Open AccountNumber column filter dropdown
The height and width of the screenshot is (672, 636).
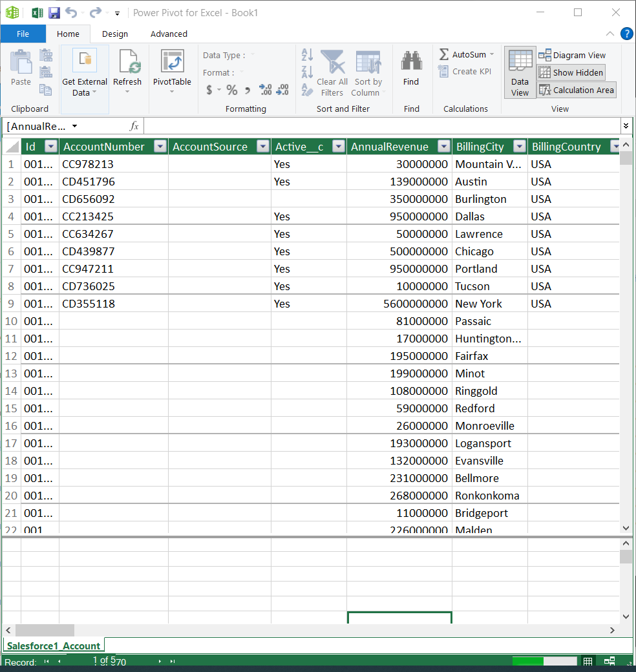pyautogui.click(x=160, y=147)
